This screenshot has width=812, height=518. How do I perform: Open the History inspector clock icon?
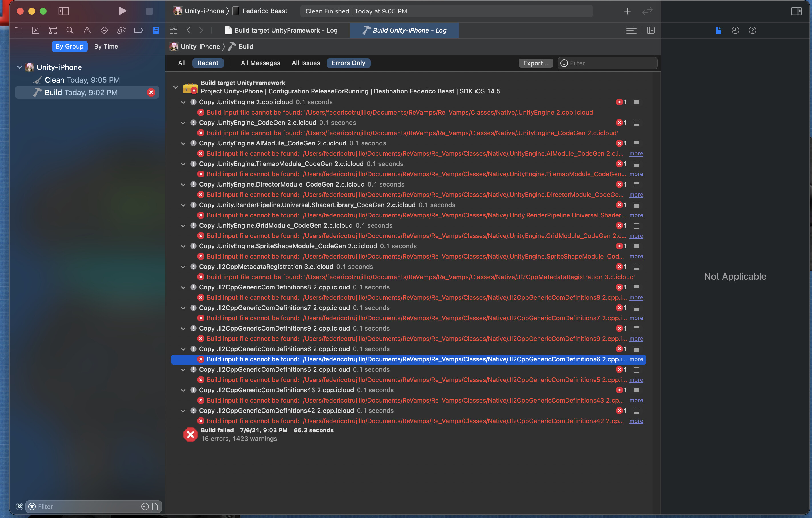pyautogui.click(x=735, y=30)
